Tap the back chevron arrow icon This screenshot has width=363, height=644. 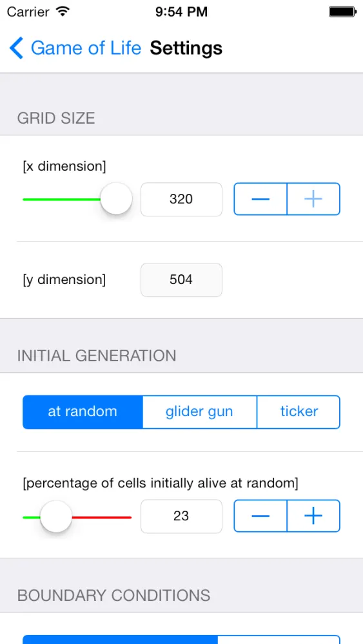point(17,48)
